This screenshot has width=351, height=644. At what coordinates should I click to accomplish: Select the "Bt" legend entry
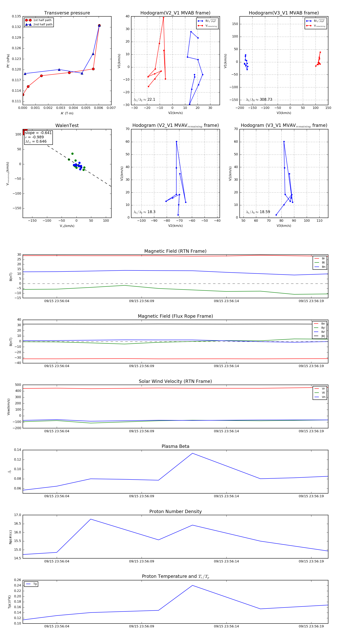coord(320,262)
